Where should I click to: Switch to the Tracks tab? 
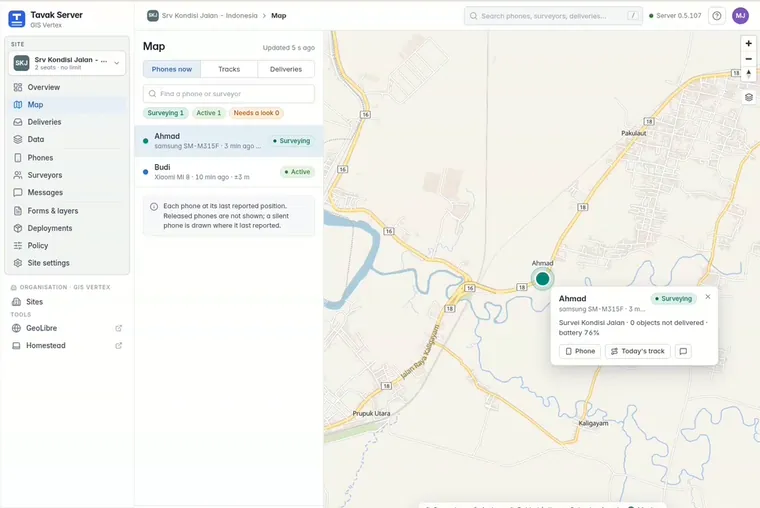[x=229, y=69]
